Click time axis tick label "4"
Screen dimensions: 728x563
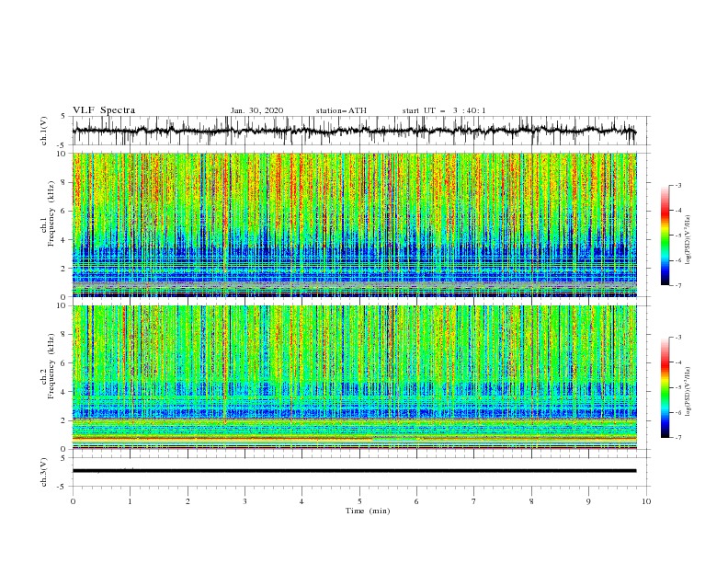tap(301, 501)
